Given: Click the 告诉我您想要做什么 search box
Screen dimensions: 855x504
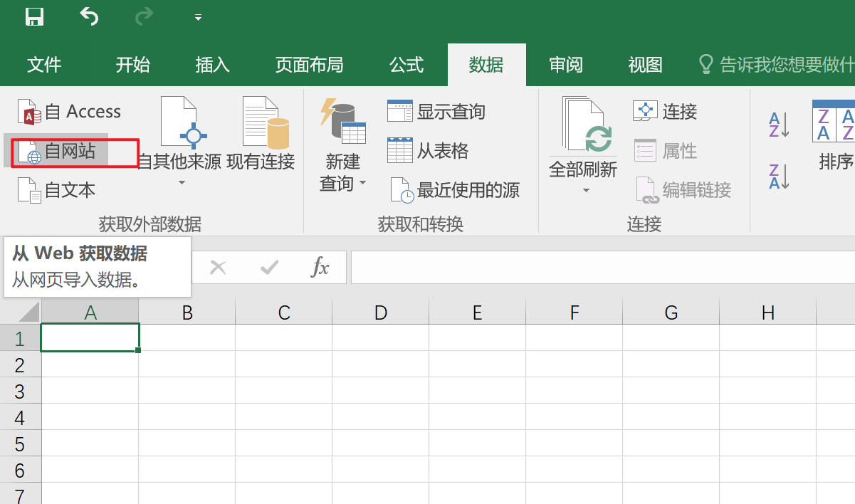Looking at the screenshot, I should coord(776,65).
